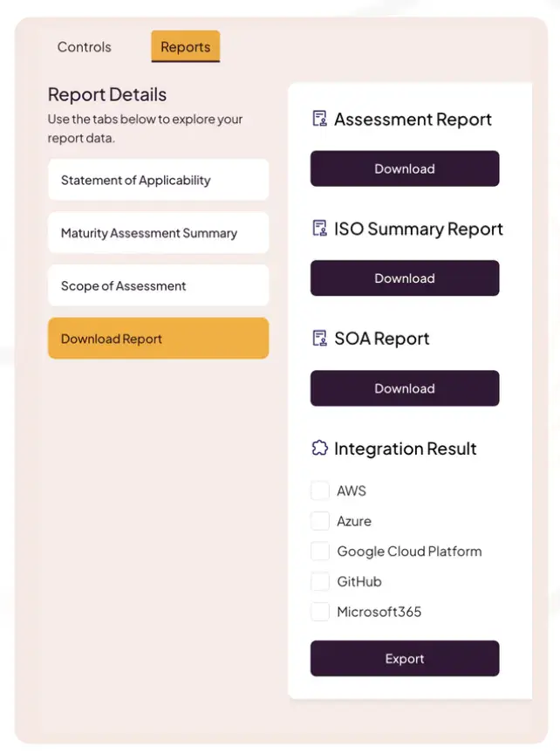Download the ISO Summary Report

coord(405,278)
